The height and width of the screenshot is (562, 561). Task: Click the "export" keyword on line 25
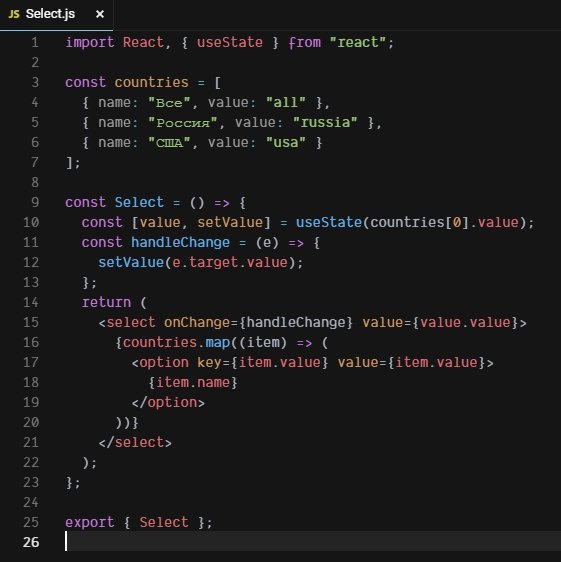pos(90,523)
